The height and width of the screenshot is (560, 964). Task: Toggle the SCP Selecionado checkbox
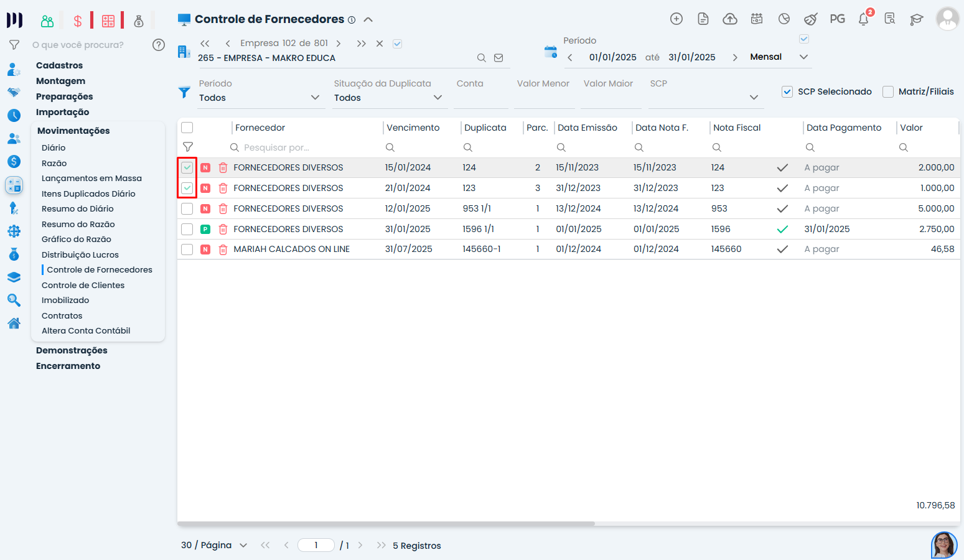[787, 91]
